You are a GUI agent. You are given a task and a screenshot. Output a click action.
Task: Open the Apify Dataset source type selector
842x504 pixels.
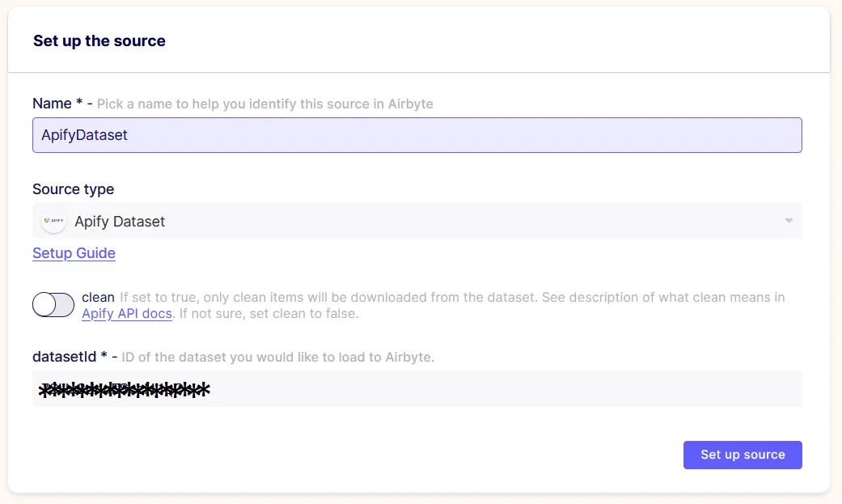tap(417, 221)
